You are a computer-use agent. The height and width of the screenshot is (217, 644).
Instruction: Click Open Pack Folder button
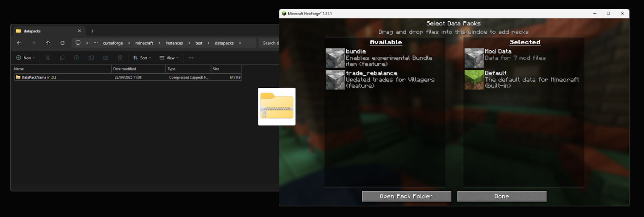(407, 196)
